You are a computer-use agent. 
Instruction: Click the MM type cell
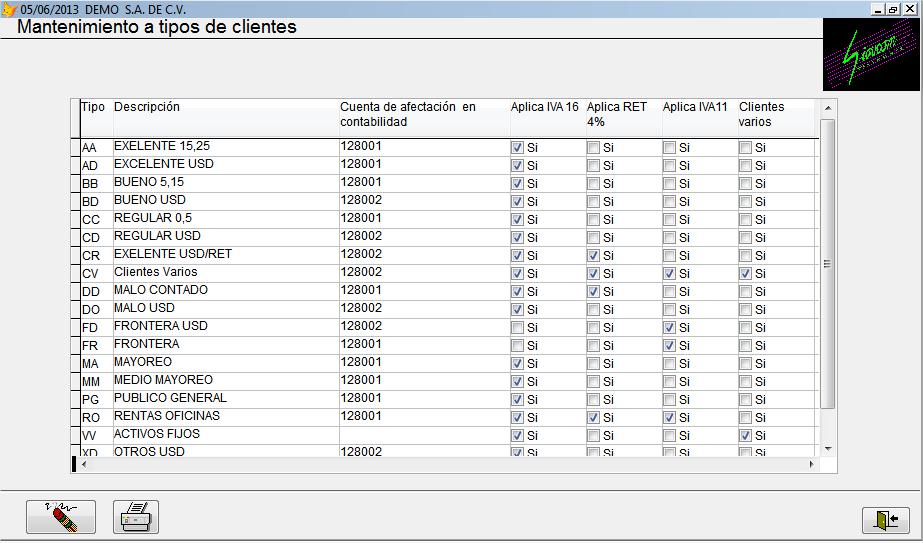click(x=96, y=380)
